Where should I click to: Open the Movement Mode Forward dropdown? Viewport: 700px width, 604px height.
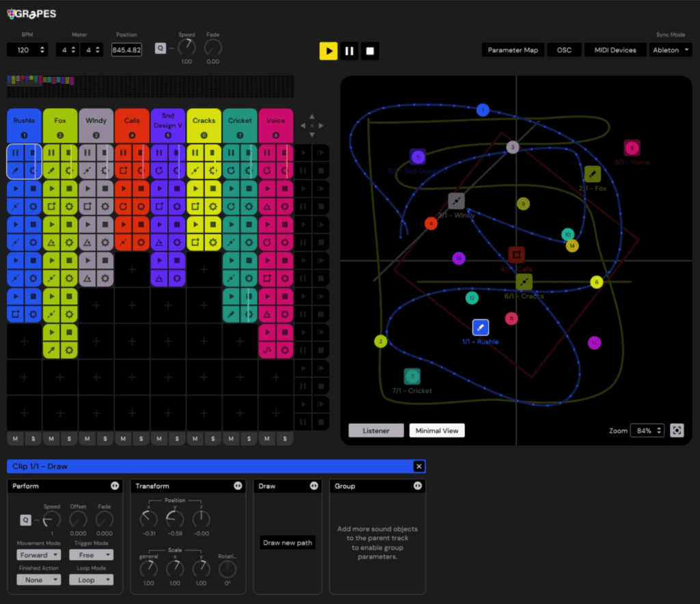38,555
